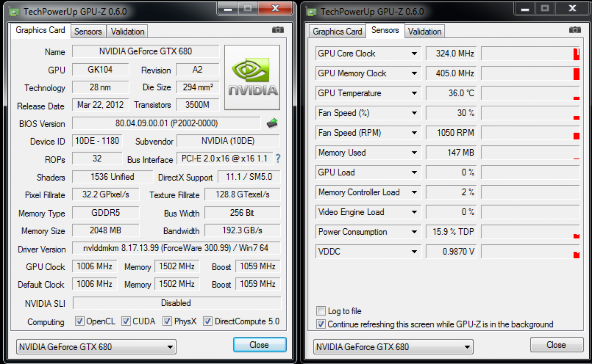Enable the Log to file checkbox
This screenshot has width=592, height=364.
click(x=321, y=311)
